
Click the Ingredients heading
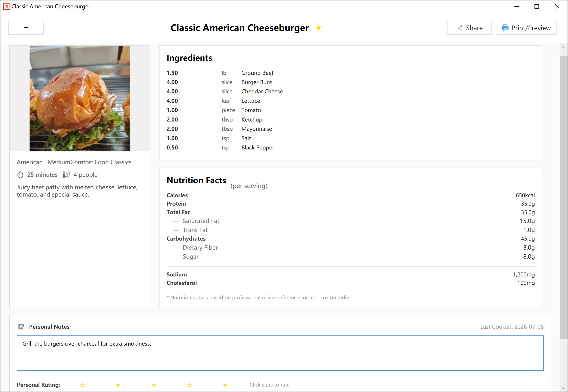pyautogui.click(x=189, y=58)
